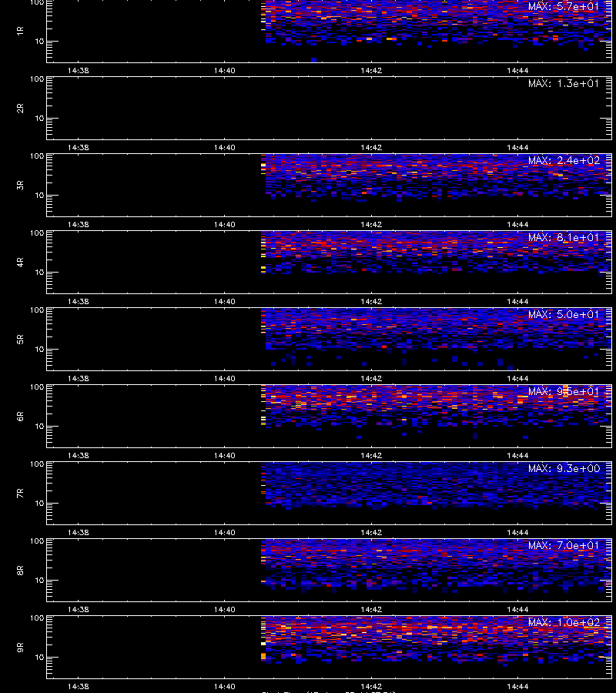Click the 3R panel axis label
The width and height of the screenshot is (616, 693).
coord(20,185)
